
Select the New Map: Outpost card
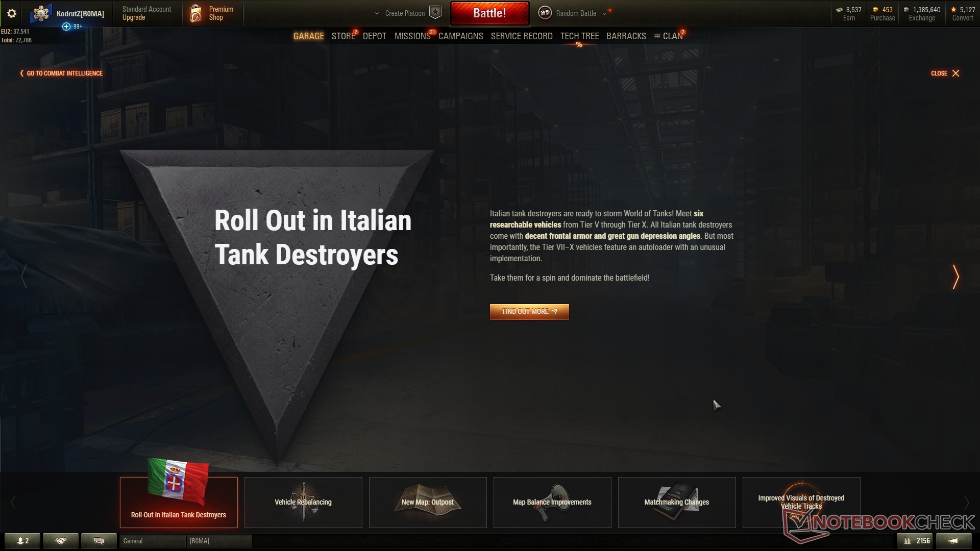click(x=428, y=502)
